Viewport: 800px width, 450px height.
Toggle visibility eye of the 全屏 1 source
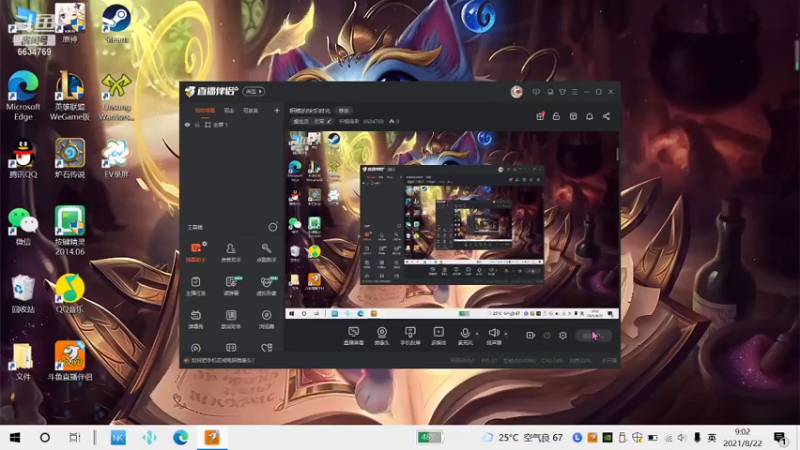(187, 124)
